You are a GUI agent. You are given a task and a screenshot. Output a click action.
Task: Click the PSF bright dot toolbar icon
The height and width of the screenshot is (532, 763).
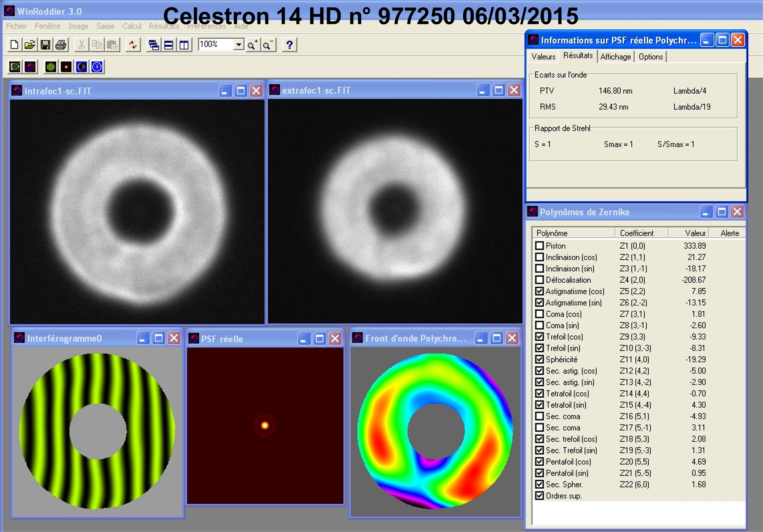[66, 67]
